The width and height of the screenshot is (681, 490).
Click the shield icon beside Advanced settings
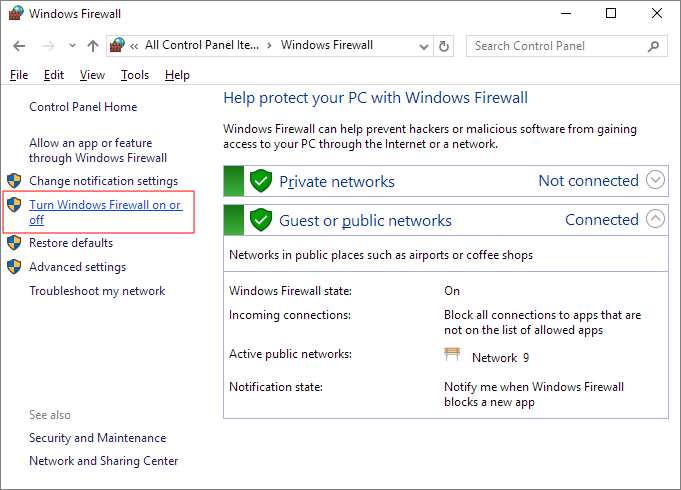[14, 267]
